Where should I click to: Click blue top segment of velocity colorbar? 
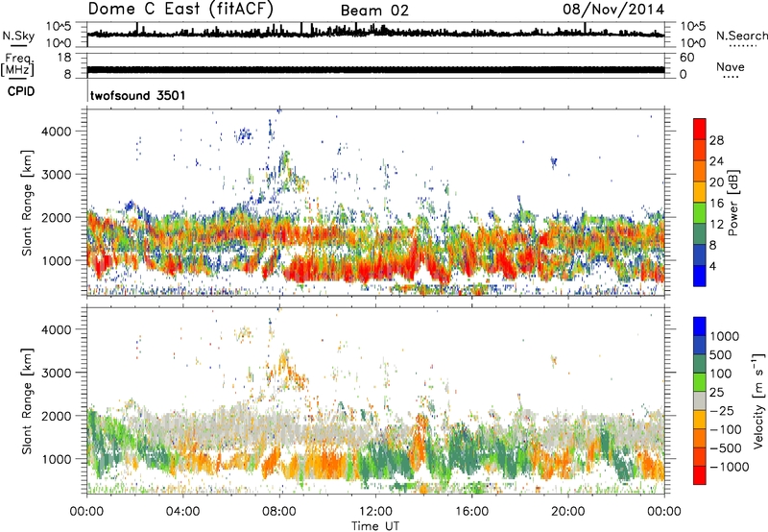[700, 326]
